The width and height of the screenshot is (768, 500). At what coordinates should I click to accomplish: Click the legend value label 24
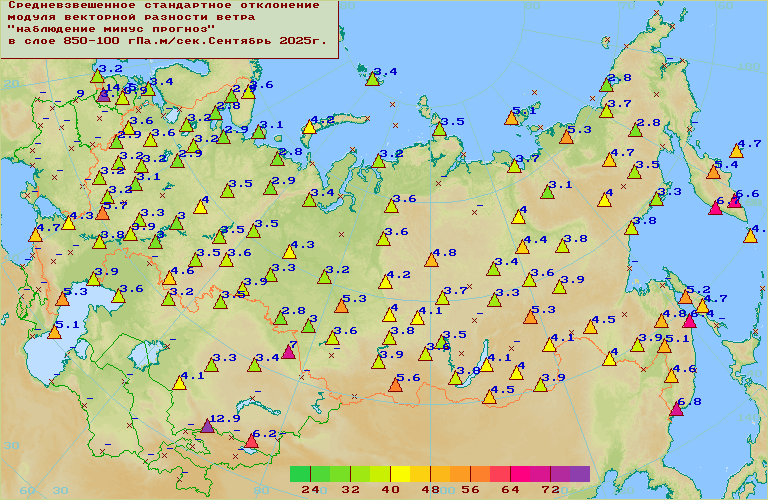pos(310,490)
